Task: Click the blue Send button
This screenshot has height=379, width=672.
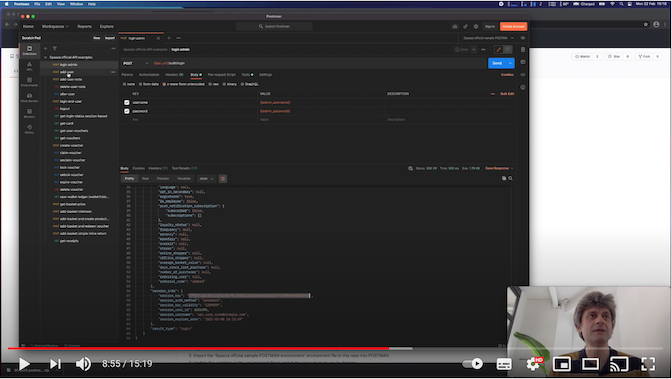Action: tap(497, 63)
